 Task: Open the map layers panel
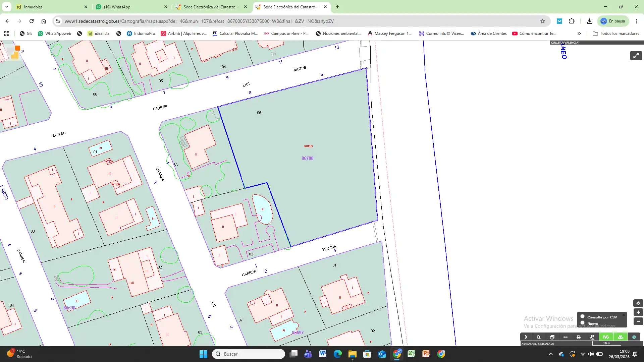[x=552, y=337]
